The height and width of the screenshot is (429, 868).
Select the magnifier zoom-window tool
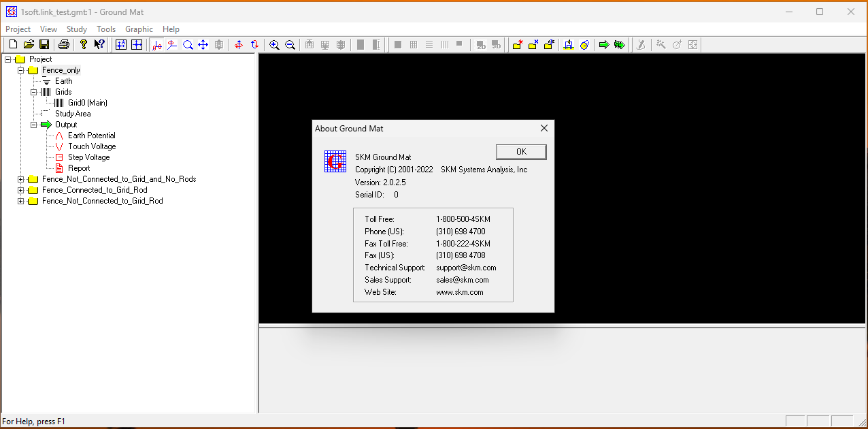(188, 45)
